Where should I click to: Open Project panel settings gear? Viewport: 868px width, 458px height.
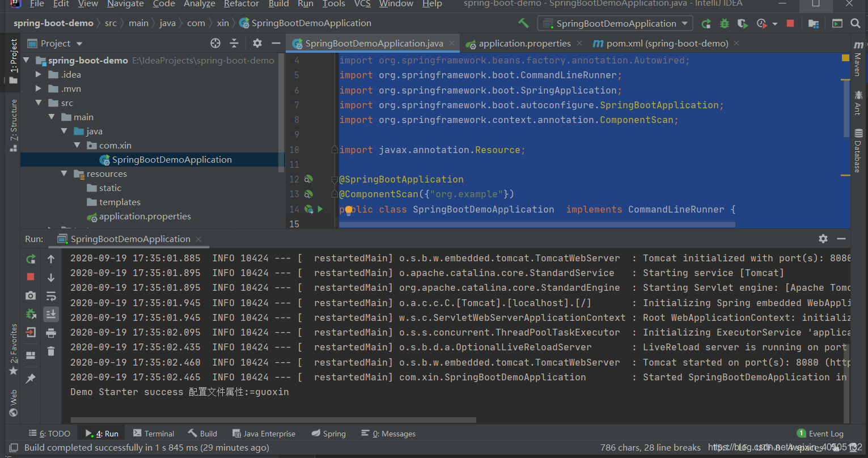257,43
